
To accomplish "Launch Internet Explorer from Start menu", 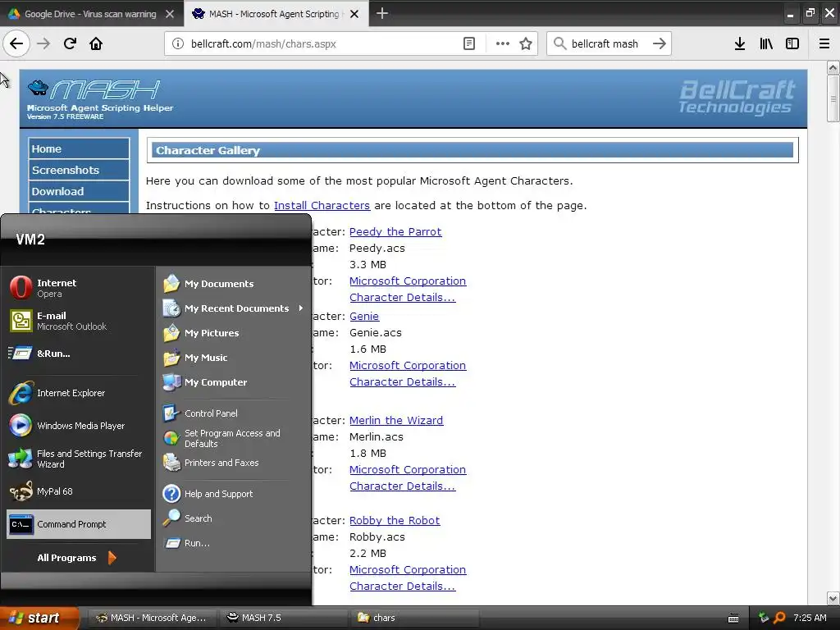I will [79, 393].
